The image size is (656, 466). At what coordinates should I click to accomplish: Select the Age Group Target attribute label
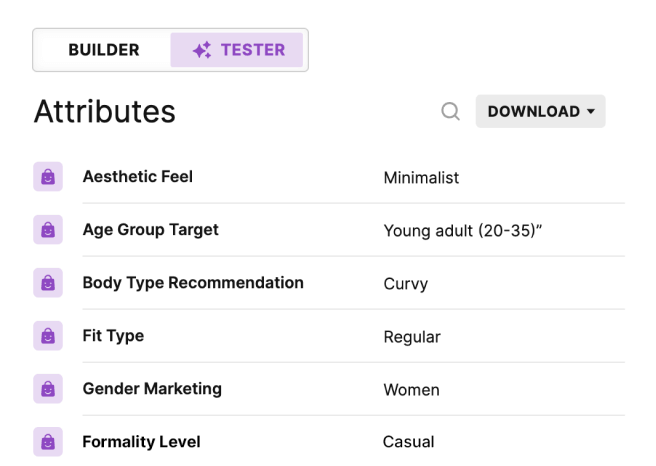(151, 230)
